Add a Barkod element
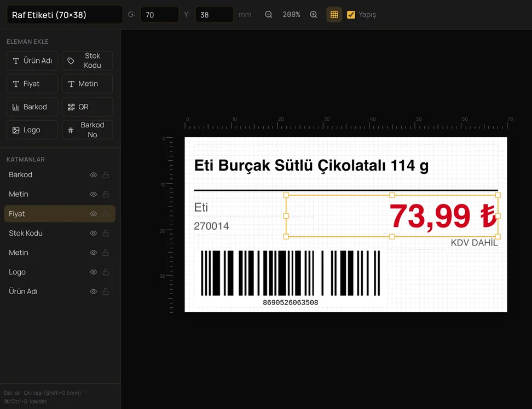This screenshot has height=409, width=532. click(32, 107)
